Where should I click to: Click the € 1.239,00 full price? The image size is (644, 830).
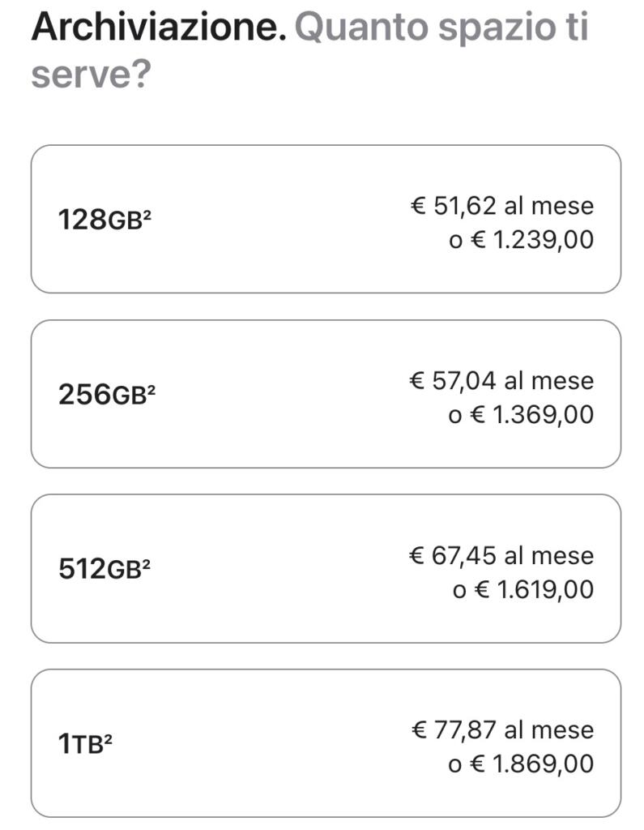522,240
